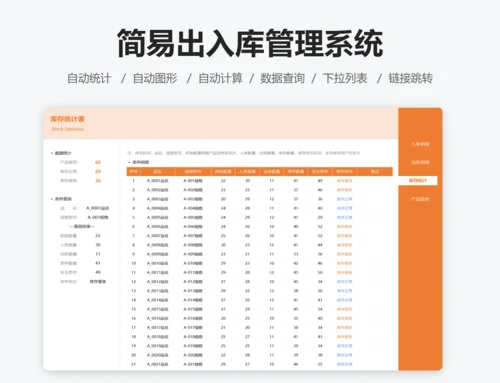Click the 品名 column header in table
The image size is (500, 383).
158,171
